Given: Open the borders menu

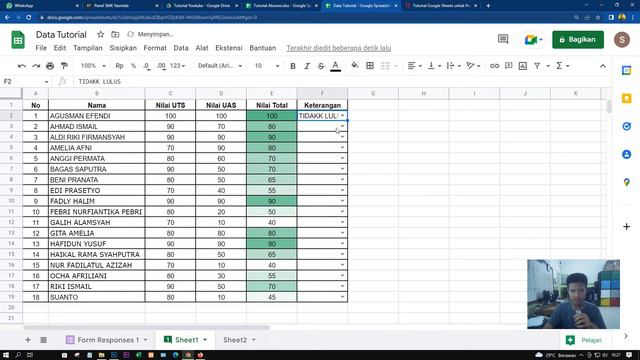Looking at the screenshot, I should point(370,66).
